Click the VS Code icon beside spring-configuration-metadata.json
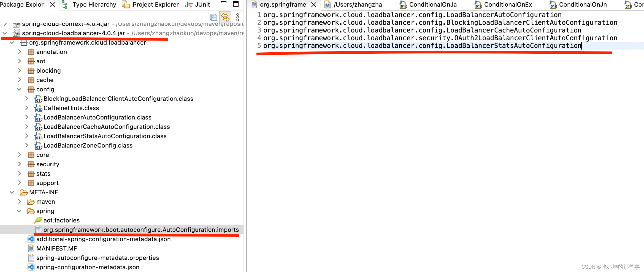This screenshot has width=644, height=272. click(31, 267)
